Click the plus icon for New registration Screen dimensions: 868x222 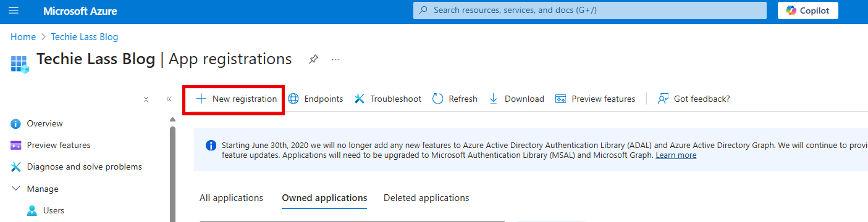click(201, 99)
